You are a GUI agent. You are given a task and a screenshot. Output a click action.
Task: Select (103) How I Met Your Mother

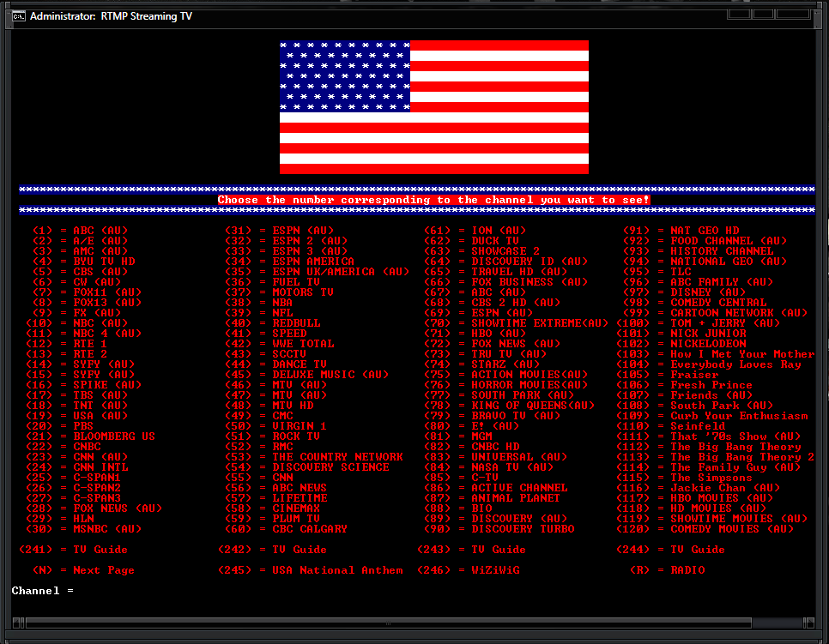pos(716,354)
